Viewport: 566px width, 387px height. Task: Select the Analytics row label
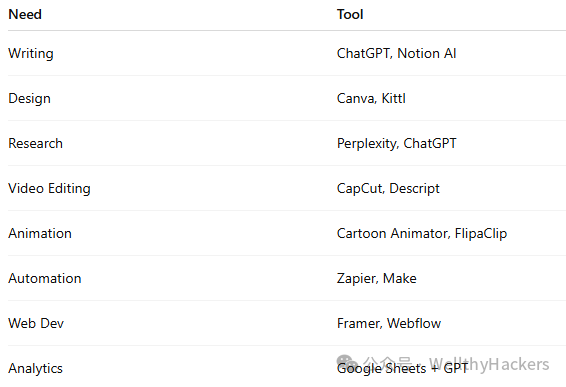coord(35,369)
